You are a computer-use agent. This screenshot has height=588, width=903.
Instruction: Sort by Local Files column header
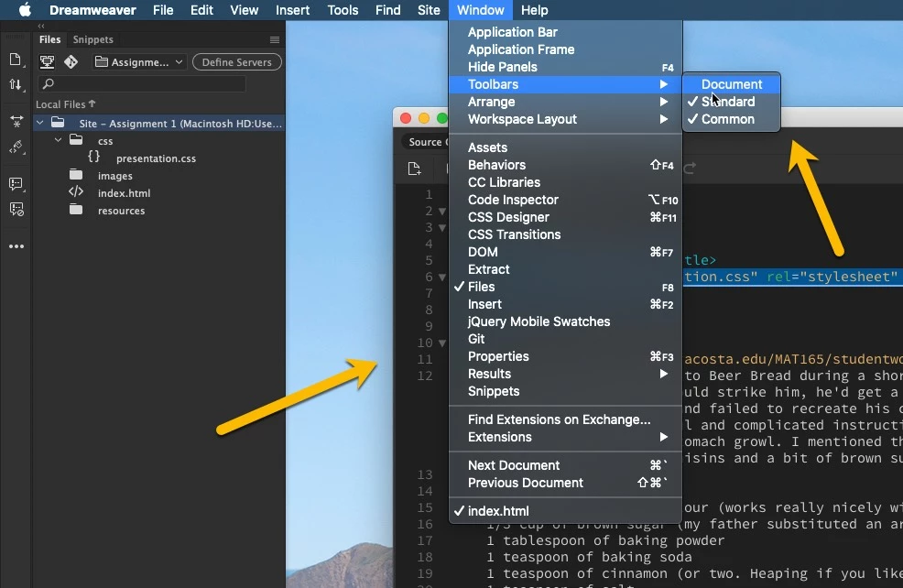point(65,104)
